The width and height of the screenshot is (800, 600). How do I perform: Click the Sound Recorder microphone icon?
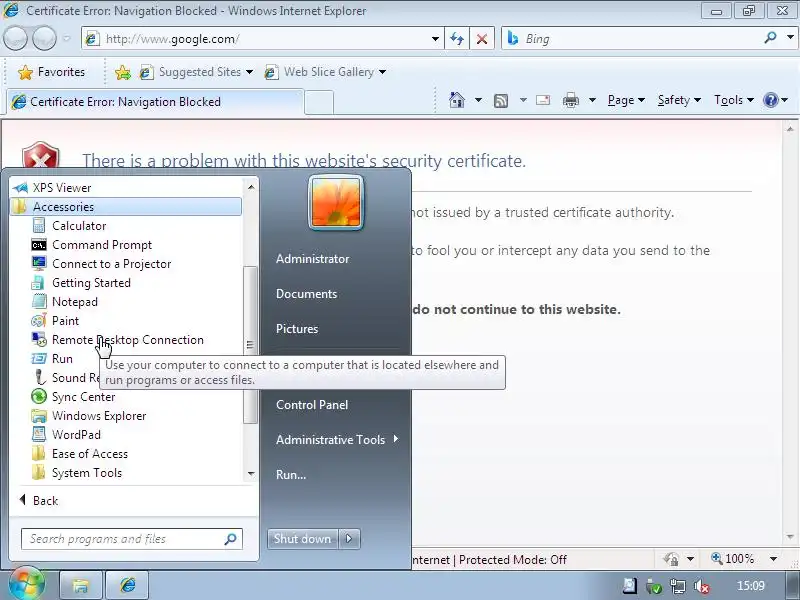pos(39,378)
